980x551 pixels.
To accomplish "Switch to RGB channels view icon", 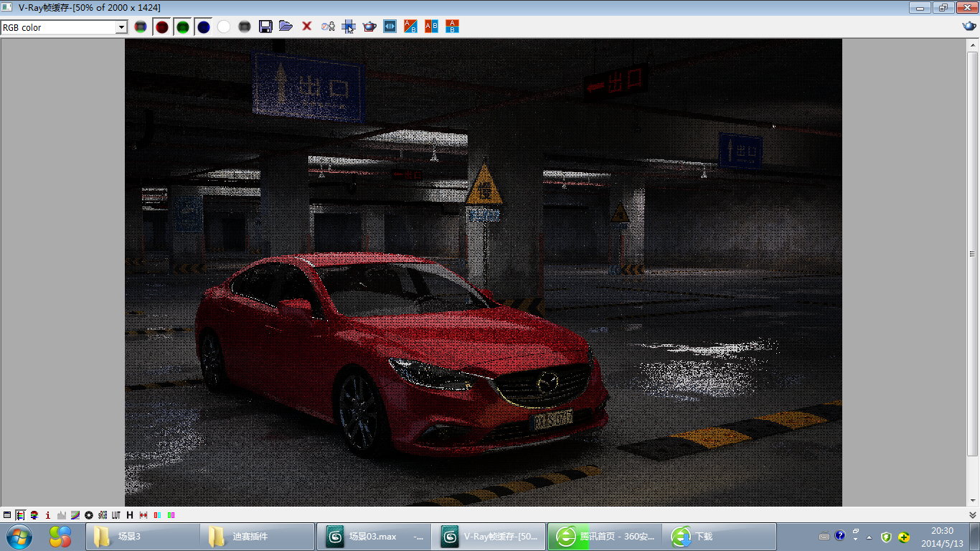I will pos(141,27).
